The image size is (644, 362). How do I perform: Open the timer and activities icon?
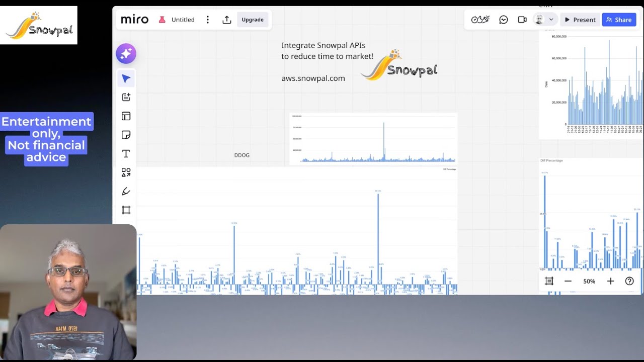point(480,20)
